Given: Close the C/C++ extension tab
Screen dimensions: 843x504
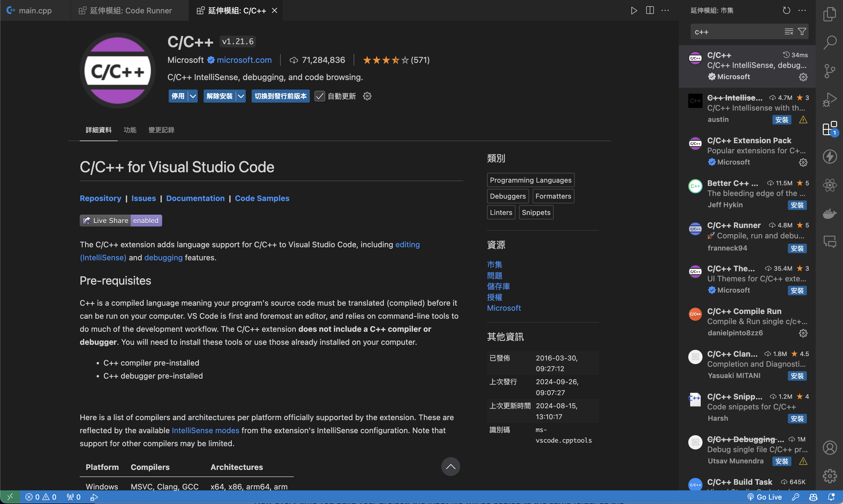Looking at the screenshot, I should point(274,11).
